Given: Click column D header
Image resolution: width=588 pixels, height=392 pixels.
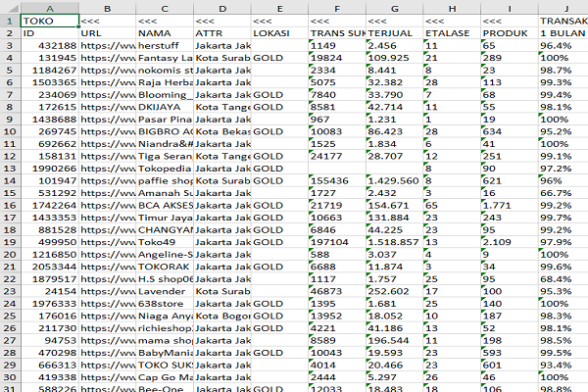Looking at the screenshot, I should (222, 8).
